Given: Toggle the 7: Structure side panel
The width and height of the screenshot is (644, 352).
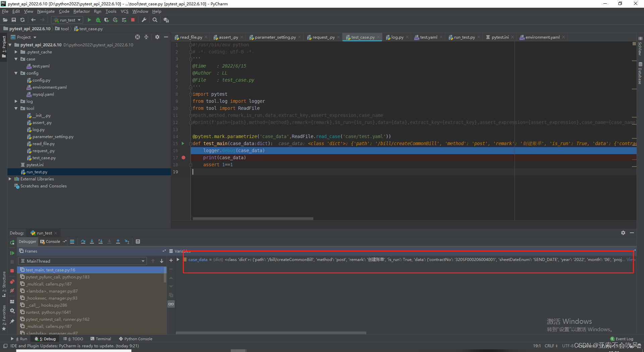Looking at the screenshot, I should pyautogui.click(x=4, y=284).
